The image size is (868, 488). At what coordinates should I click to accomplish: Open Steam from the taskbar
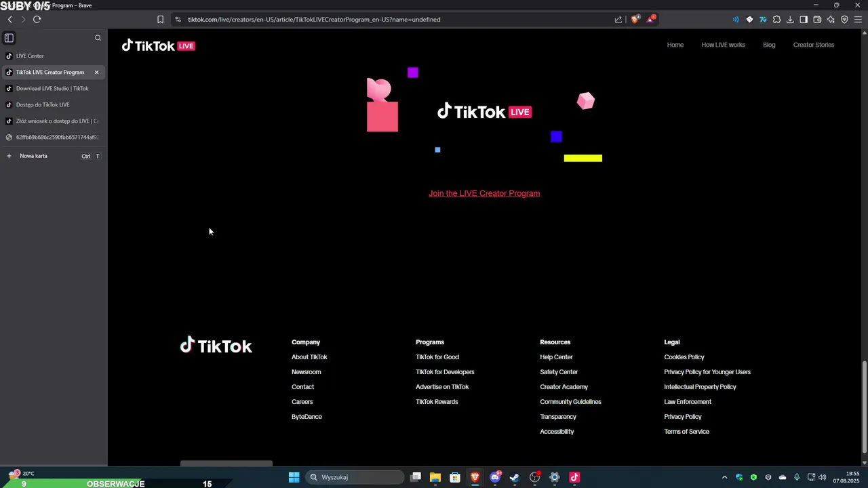pos(515,477)
